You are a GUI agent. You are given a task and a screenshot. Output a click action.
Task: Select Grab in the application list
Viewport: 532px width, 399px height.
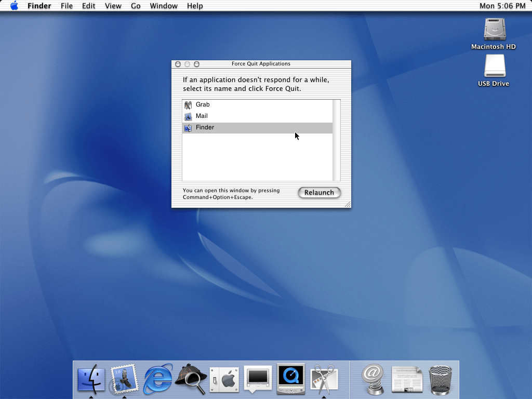click(257, 104)
